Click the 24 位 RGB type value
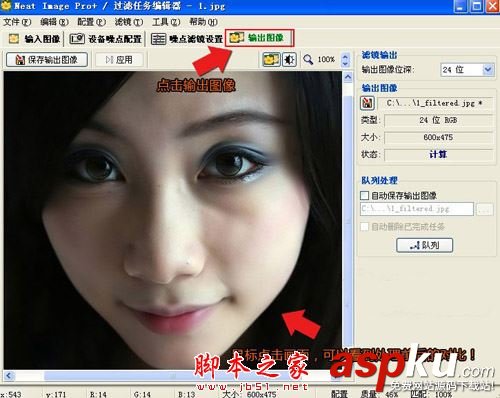500x398 pixels. pos(438,120)
